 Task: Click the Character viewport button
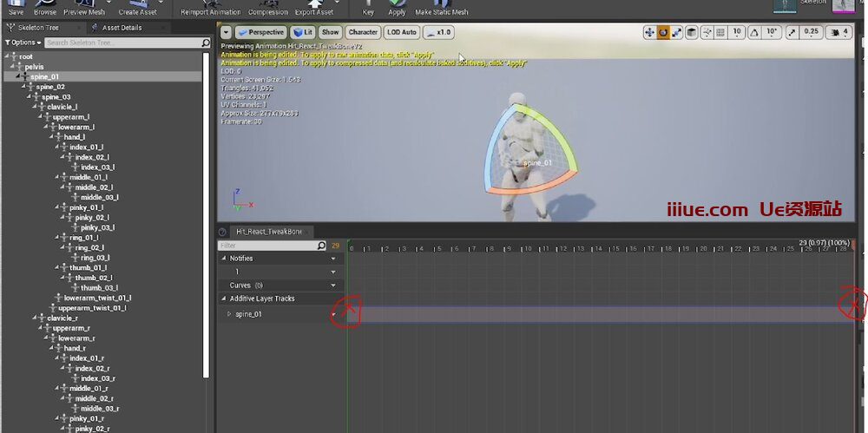pos(363,32)
